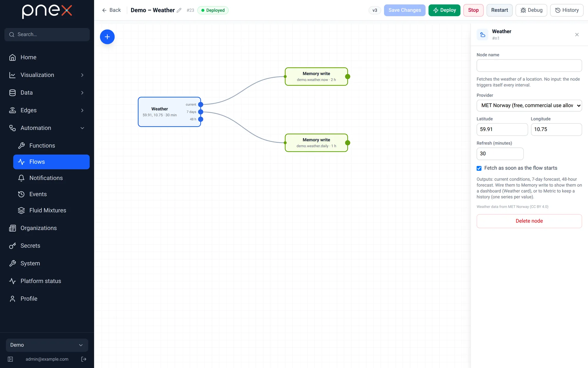Click the pencil icon to rename flow
The width and height of the screenshot is (588, 368).
click(179, 10)
